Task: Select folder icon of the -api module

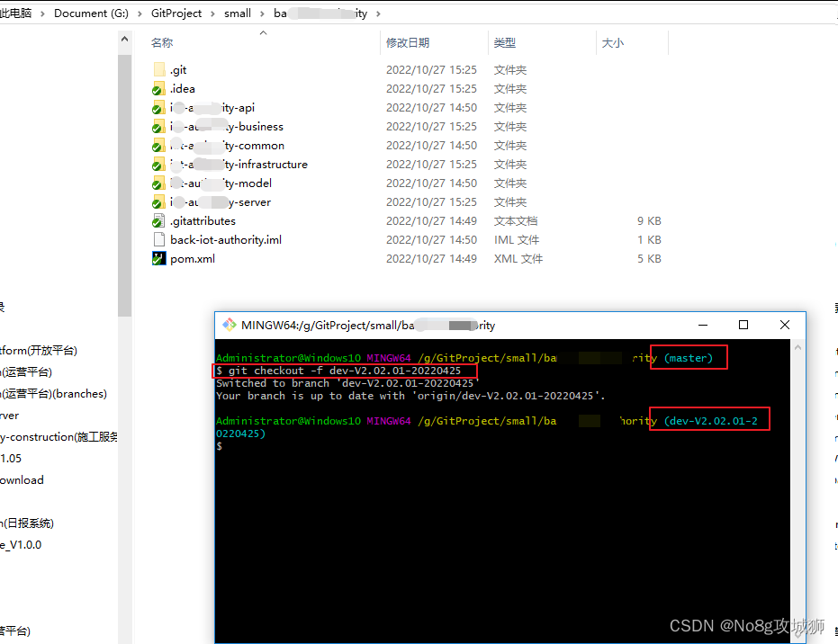Action: [x=158, y=107]
